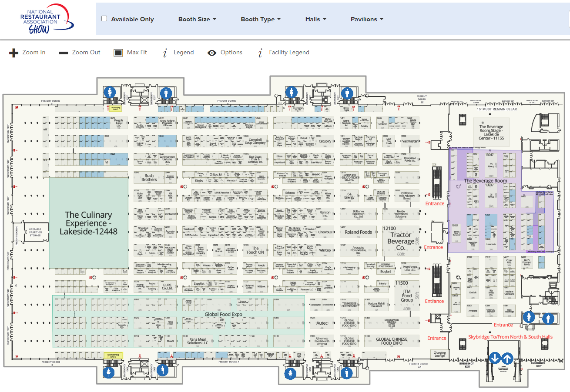Click the Max Fit screen icon

[x=118, y=53]
